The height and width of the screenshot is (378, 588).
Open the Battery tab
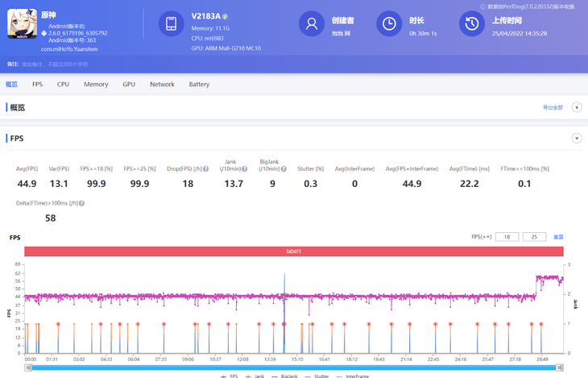pos(199,85)
